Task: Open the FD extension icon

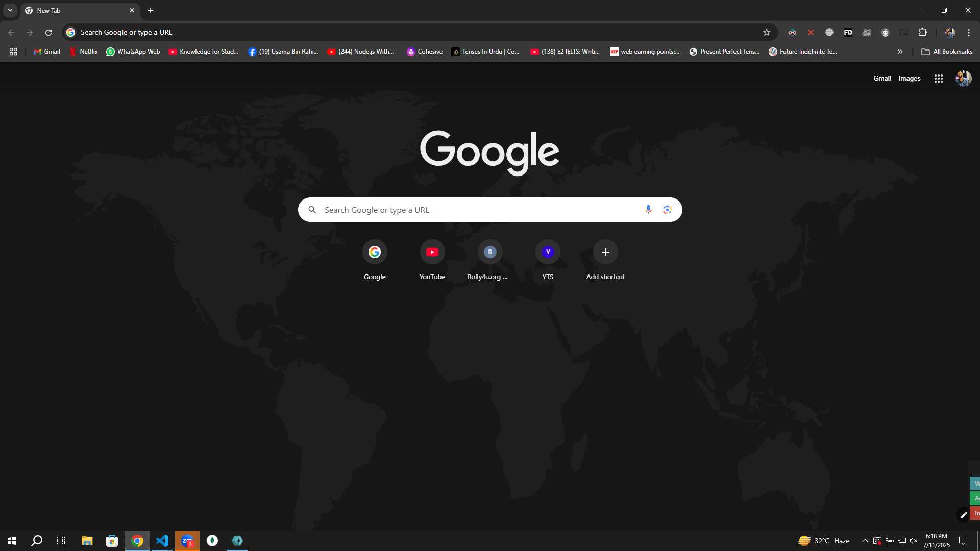Action: (x=848, y=32)
